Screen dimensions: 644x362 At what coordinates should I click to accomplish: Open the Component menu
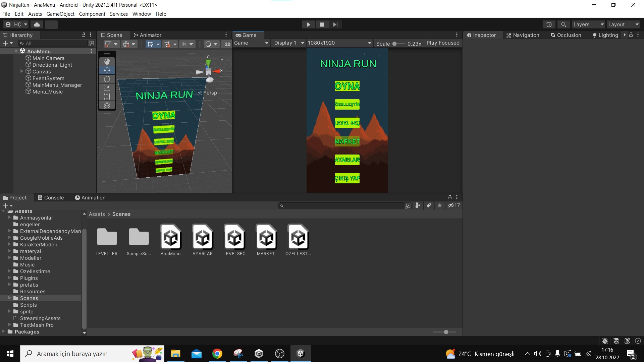[x=92, y=14]
